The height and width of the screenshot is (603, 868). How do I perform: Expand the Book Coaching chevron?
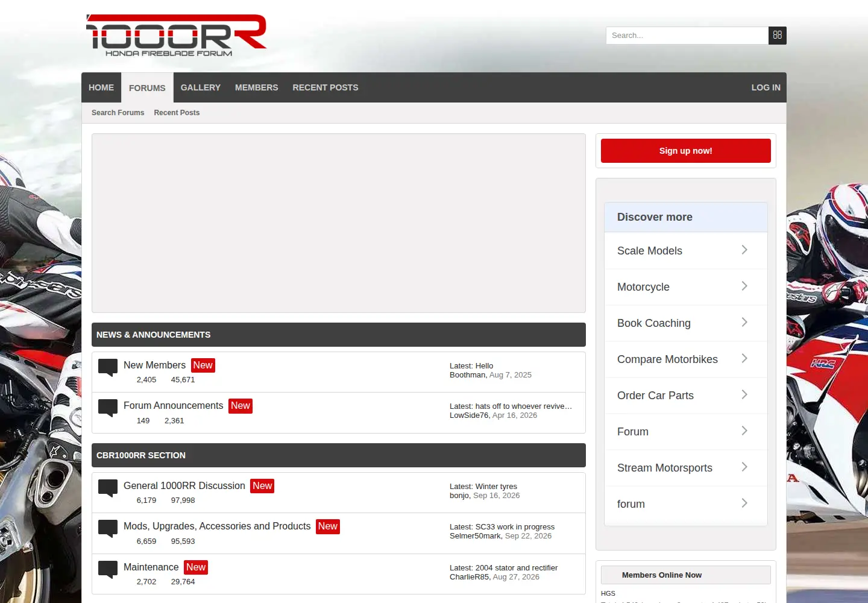744,322
